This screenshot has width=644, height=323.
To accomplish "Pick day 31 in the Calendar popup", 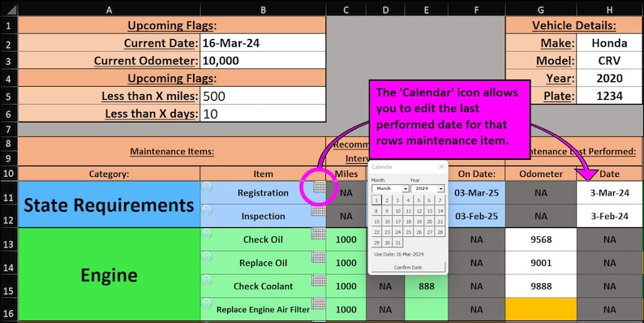I will coord(397,243).
